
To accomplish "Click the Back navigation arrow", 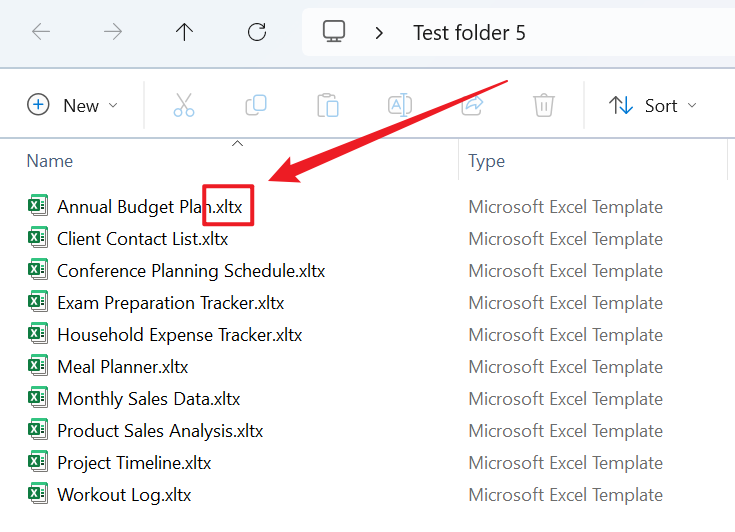I will (x=41, y=32).
